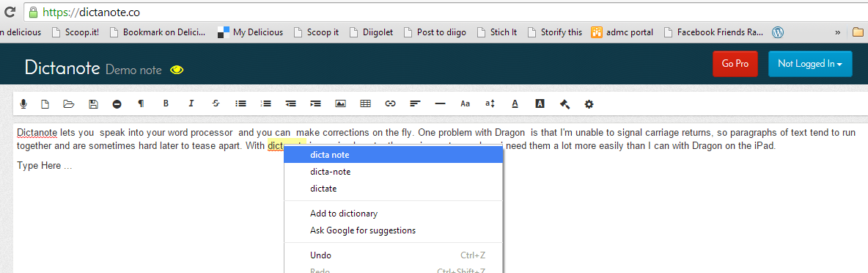Increase the paragraph indent
This screenshot has height=273, width=868.
click(x=315, y=103)
